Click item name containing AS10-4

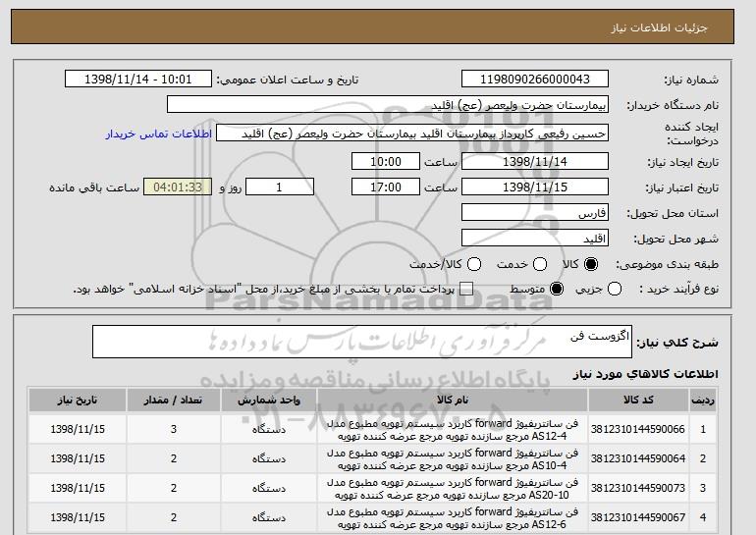[x=453, y=459]
